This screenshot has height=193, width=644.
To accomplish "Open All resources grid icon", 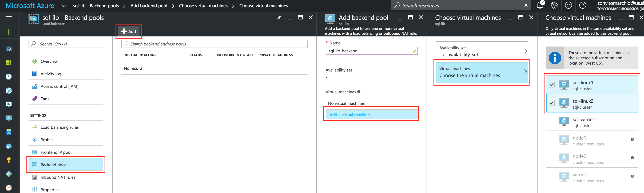I will pyautogui.click(x=9, y=63).
